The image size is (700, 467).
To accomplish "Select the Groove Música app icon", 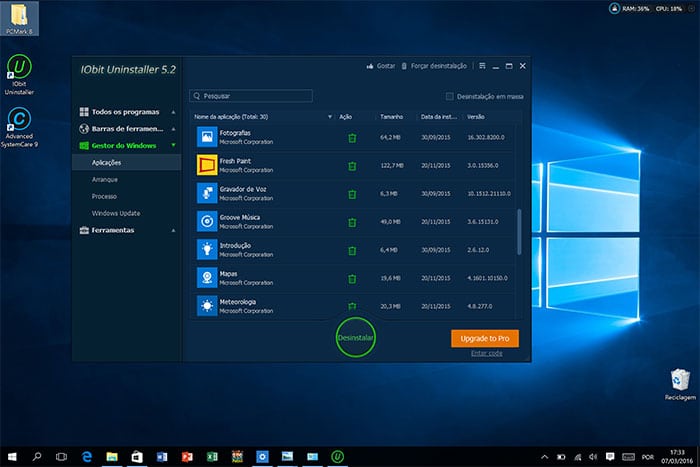I will click(207, 221).
